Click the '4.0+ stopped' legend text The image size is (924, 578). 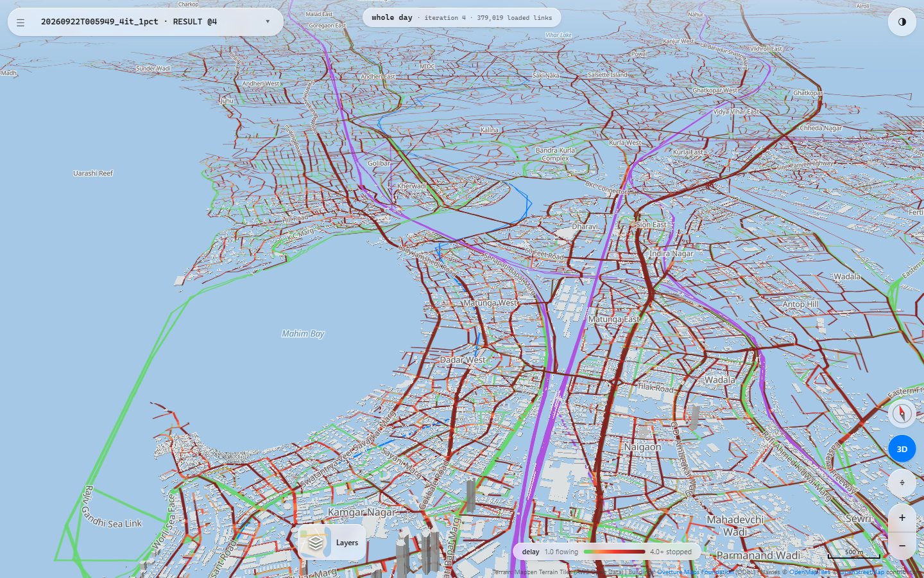pyautogui.click(x=671, y=552)
